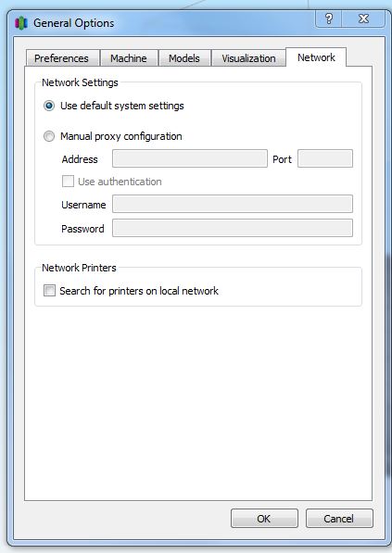The width and height of the screenshot is (392, 553).
Task: Click the Network tab
Action: click(x=316, y=57)
